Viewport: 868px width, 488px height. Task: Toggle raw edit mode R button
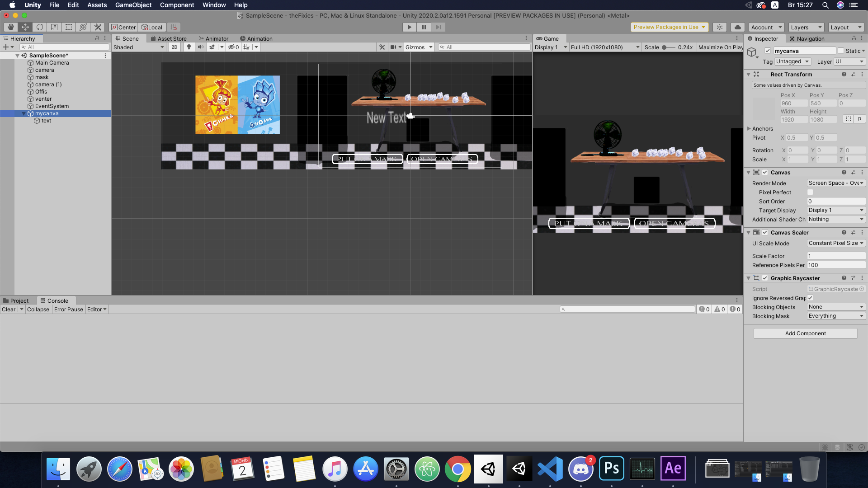click(x=859, y=119)
